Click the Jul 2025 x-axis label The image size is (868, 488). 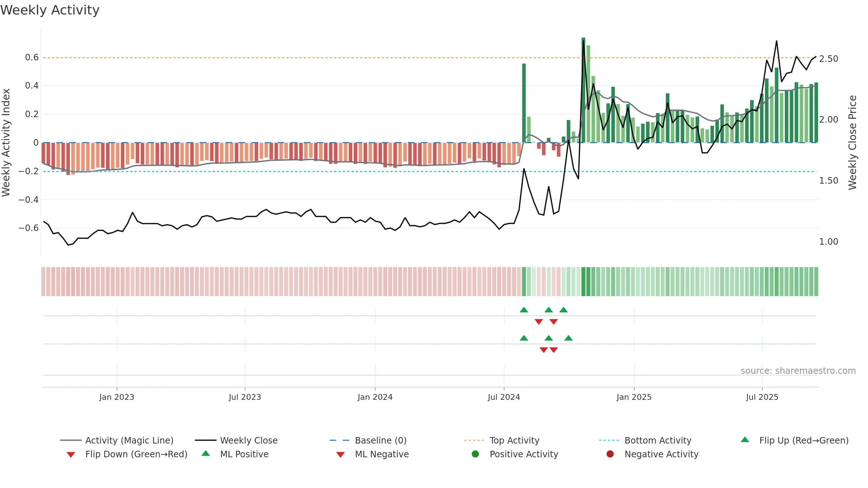point(762,397)
